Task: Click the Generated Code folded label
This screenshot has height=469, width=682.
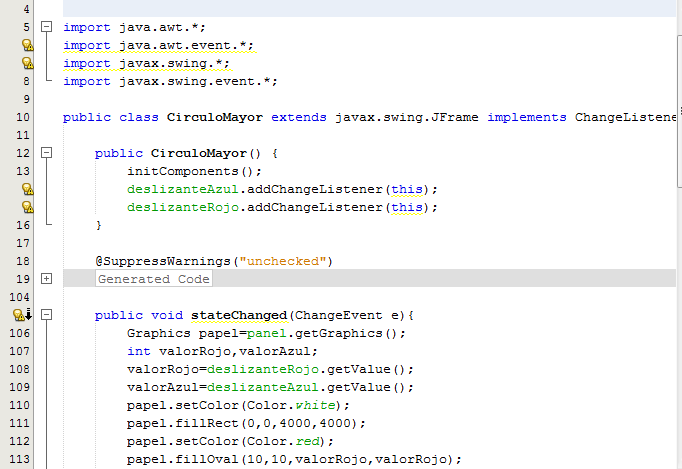Action: (154, 279)
